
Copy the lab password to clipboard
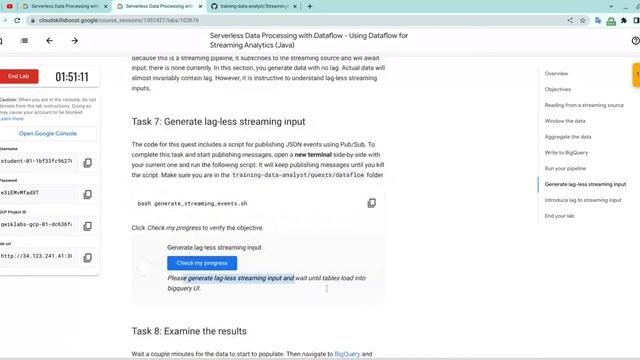click(x=87, y=194)
